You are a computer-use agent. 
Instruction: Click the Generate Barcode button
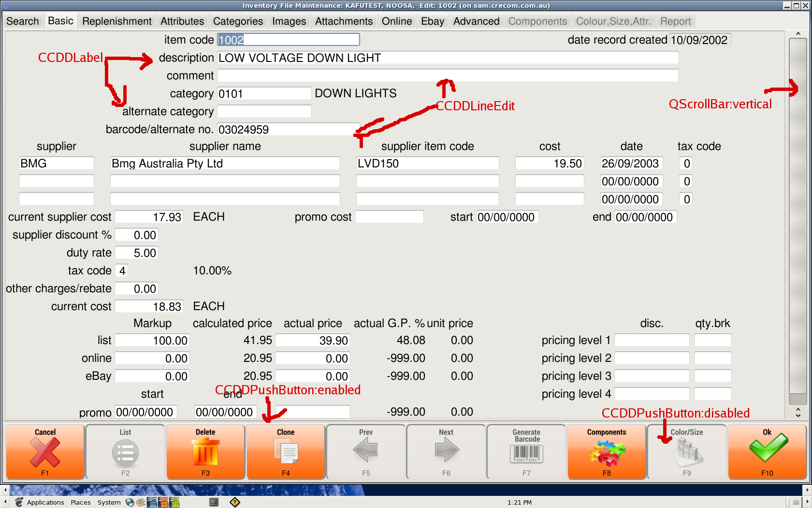(x=526, y=452)
